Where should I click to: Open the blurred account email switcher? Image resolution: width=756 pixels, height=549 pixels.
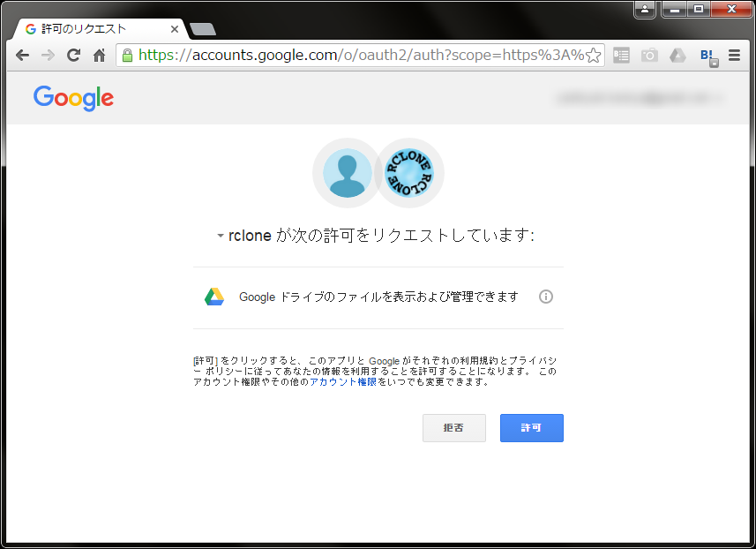[x=641, y=98]
